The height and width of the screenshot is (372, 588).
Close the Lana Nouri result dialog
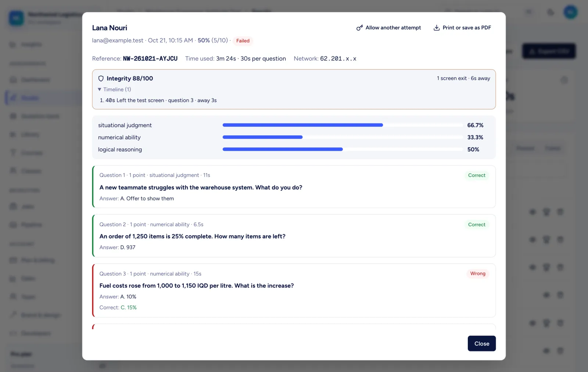pos(481,343)
